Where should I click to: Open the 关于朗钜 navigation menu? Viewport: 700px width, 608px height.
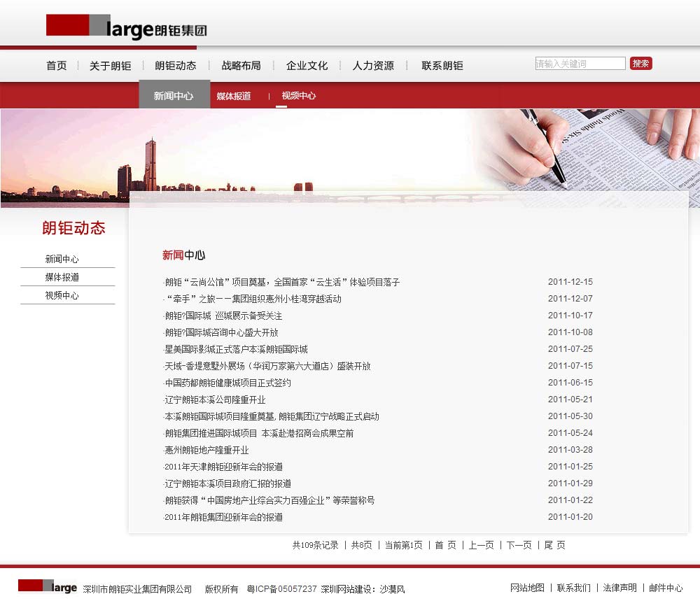click(110, 66)
